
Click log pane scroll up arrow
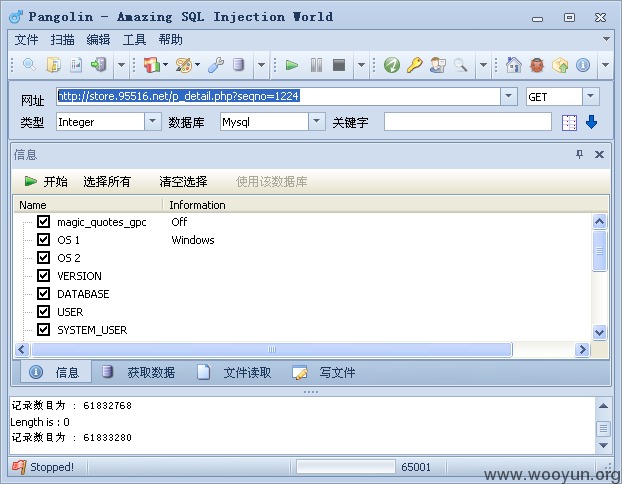click(603, 406)
